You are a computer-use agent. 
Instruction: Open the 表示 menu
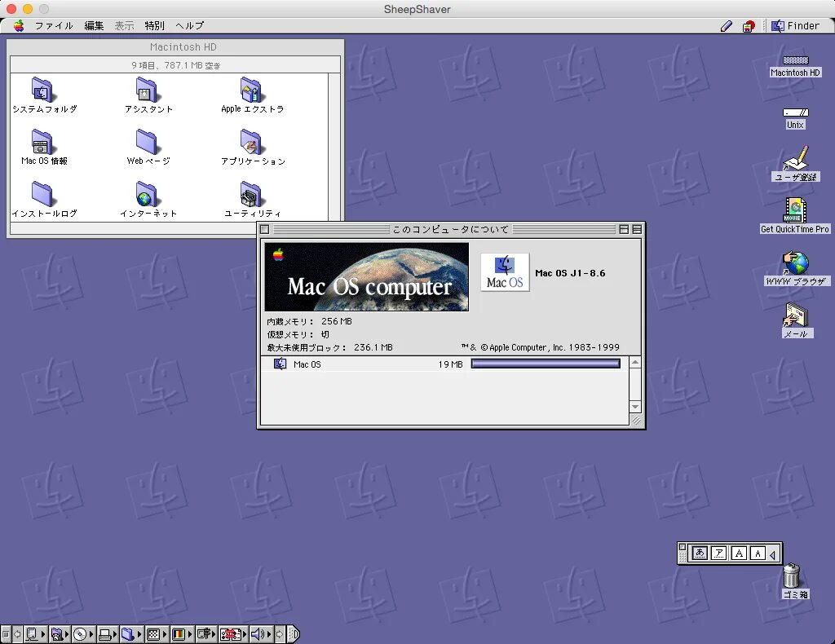tap(124, 25)
